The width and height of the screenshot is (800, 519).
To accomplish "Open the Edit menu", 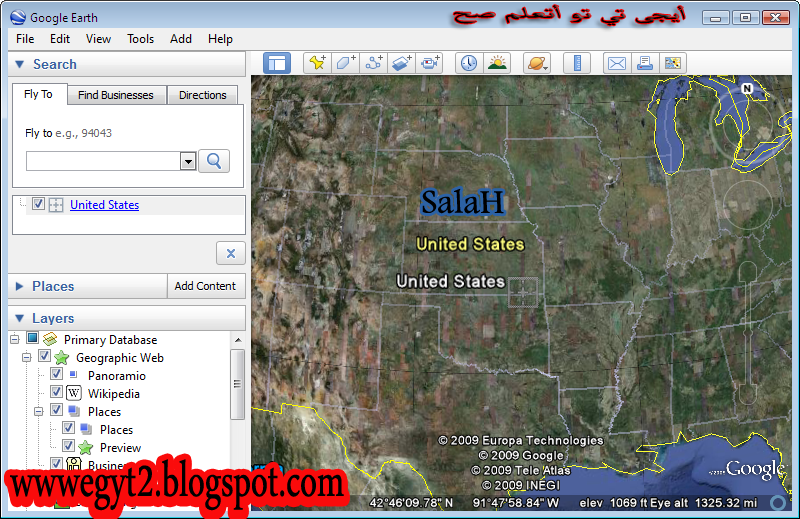I will click(60, 39).
